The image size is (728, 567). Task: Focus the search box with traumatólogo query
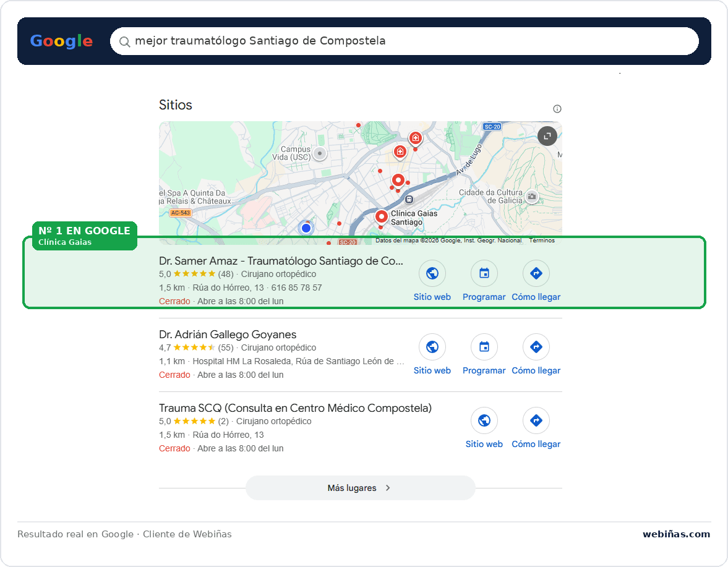pos(404,41)
